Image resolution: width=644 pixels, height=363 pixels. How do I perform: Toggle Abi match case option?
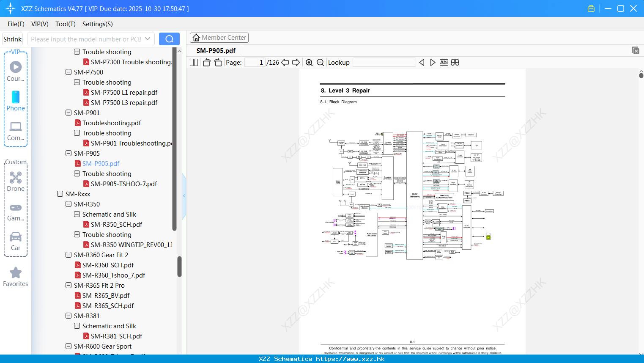(444, 62)
